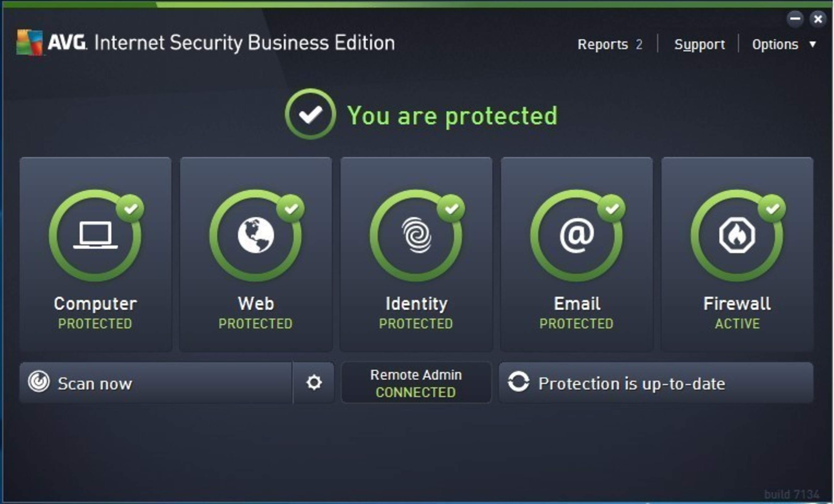834x504 pixels.
Task: Click the update refresh arrows icon
Action: [x=518, y=381]
